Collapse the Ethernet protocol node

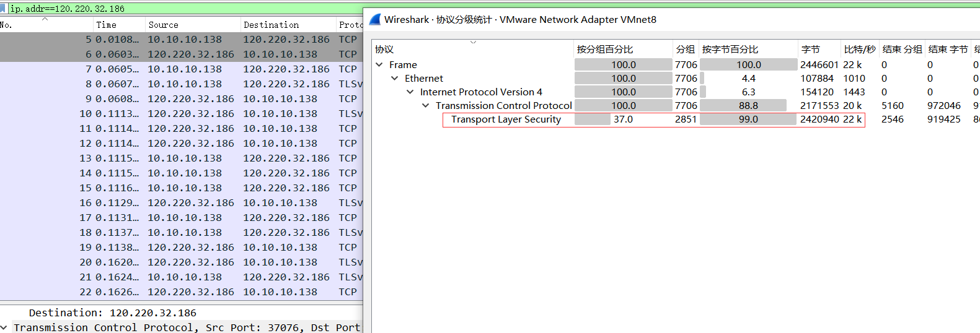(395, 79)
